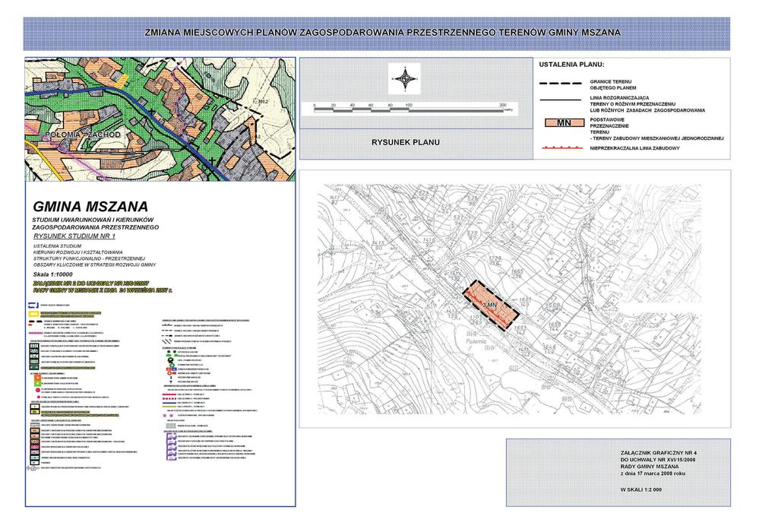Click the solid dividing line legend symbol
778x532 pixels.
coord(560,101)
